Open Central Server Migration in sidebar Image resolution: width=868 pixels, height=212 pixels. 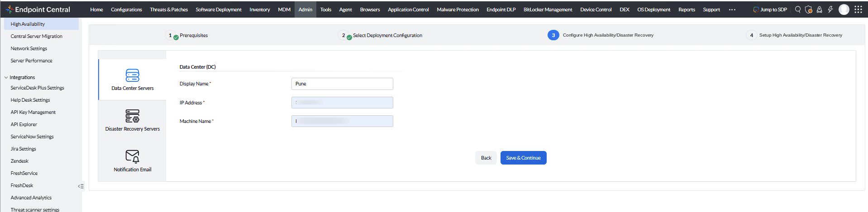pos(37,36)
